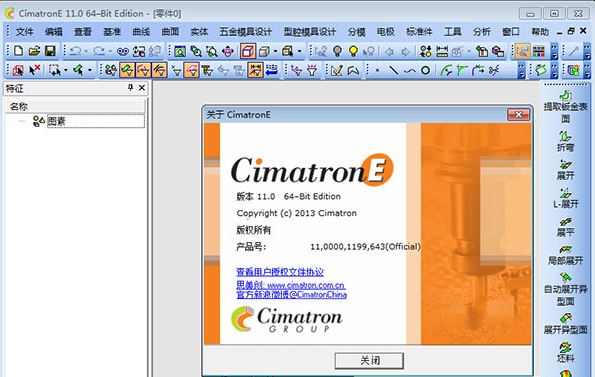
Task: Click the funnel filter icon
Action: tap(312, 70)
